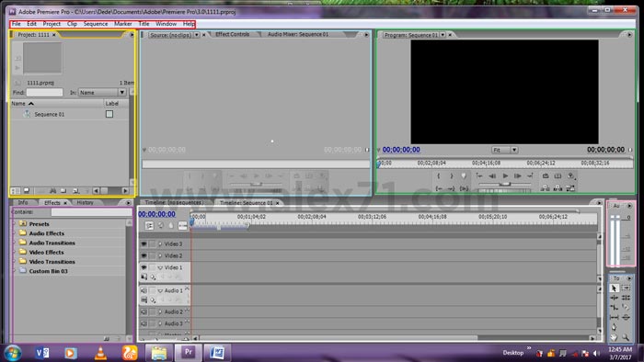
Task: Select the Zoom tool
Action: [626, 337]
